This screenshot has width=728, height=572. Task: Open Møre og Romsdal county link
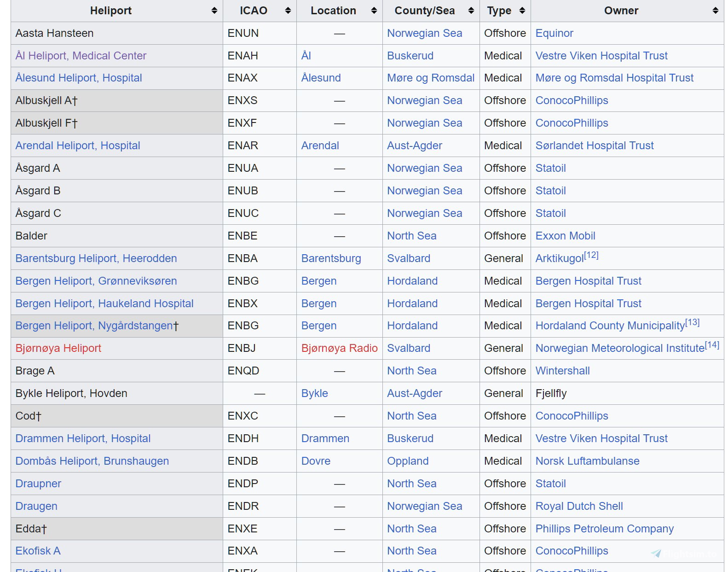click(431, 78)
